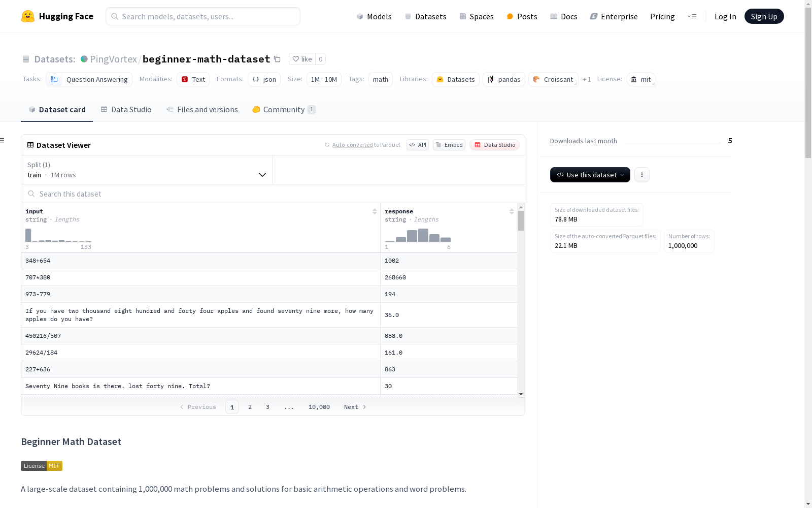Click the License MIT badge
The width and height of the screenshot is (812, 508).
(42, 466)
